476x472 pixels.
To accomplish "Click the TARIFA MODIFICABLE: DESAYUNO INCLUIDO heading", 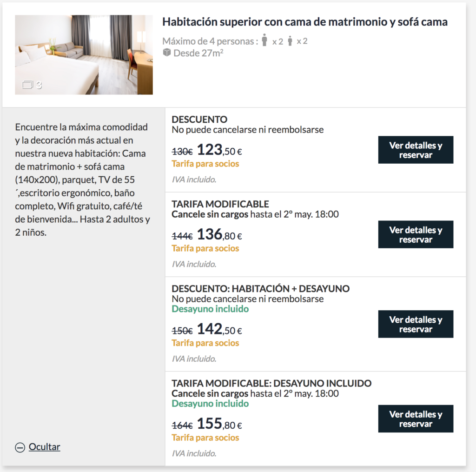I will coord(271,383).
